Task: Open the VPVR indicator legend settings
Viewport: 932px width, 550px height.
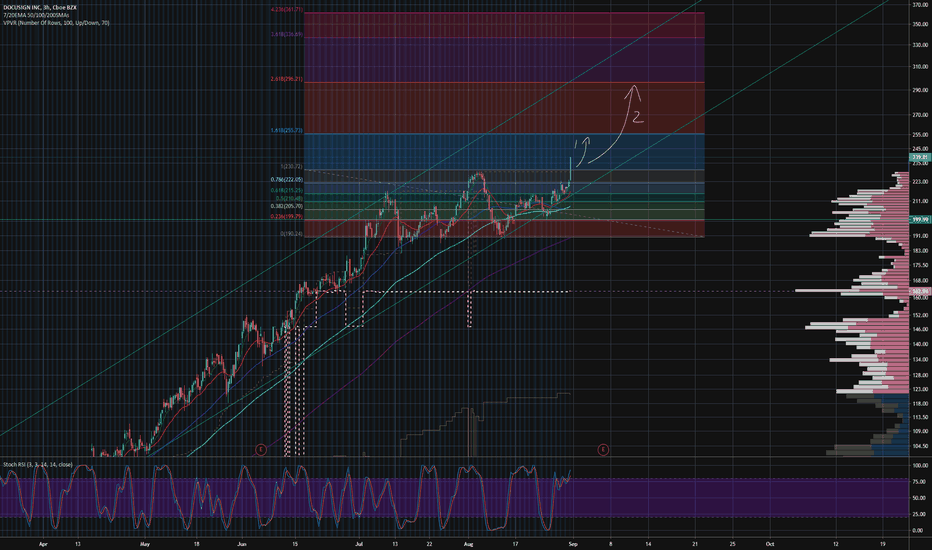Action: point(56,23)
